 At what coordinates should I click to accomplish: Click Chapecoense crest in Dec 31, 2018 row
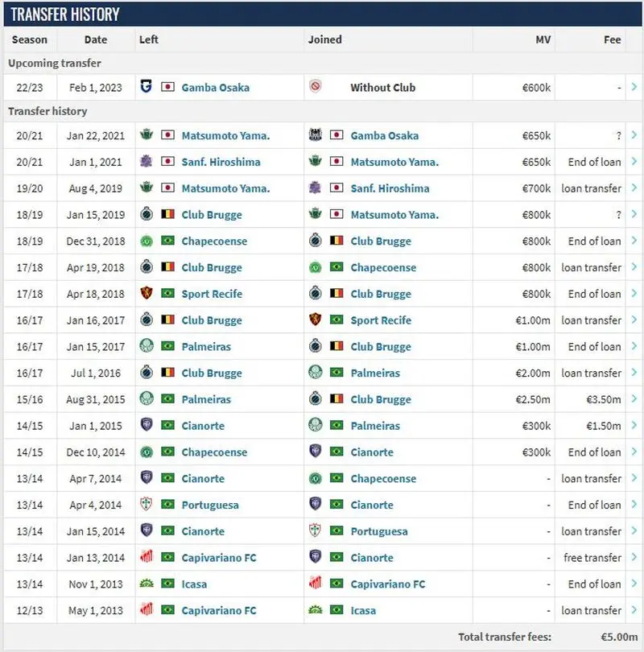coord(146,241)
